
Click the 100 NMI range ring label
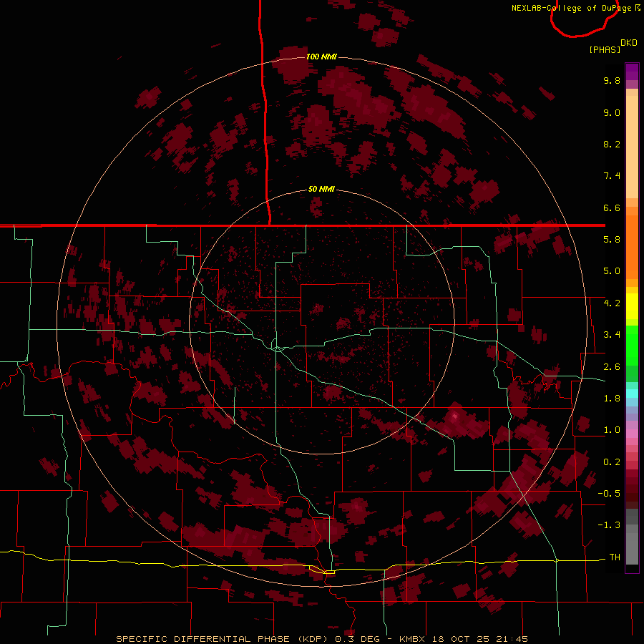click(321, 57)
